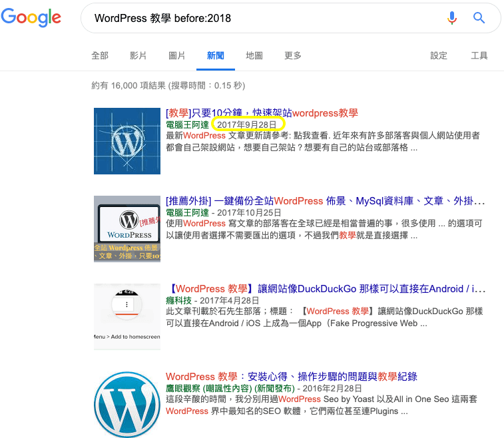Select the 新聞 tab
Image resolution: width=504 pixels, height=438 pixels.
tap(215, 56)
